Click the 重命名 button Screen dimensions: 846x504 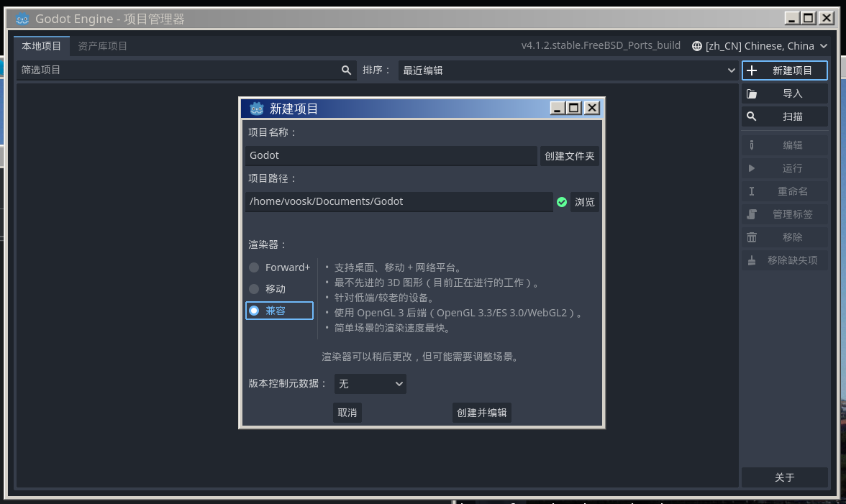click(784, 191)
